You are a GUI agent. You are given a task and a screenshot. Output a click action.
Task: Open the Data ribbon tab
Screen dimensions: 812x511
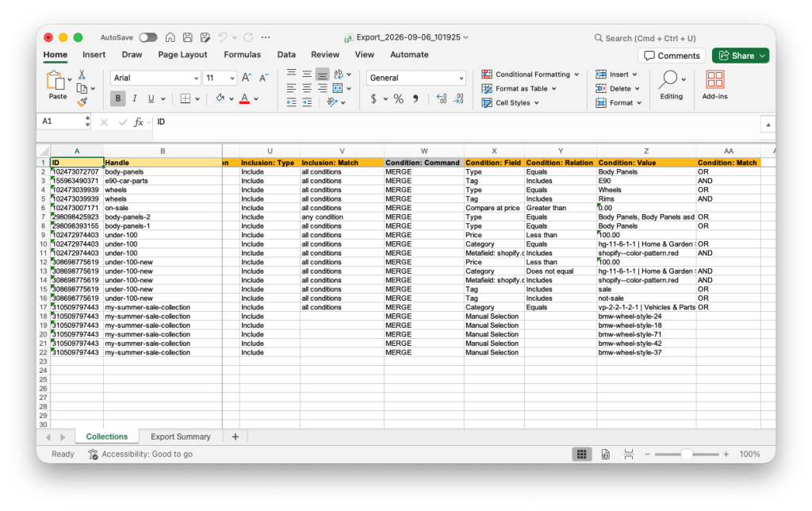click(285, 55)
